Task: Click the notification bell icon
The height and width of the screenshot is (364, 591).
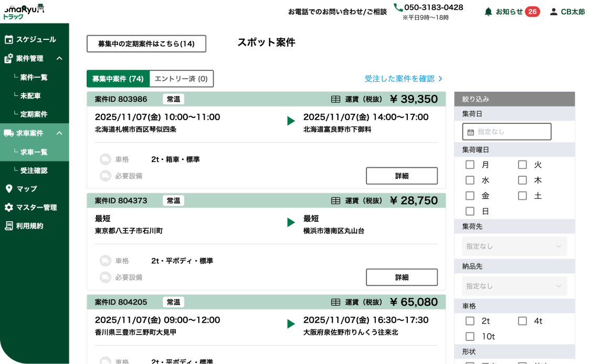Action: 488,12
